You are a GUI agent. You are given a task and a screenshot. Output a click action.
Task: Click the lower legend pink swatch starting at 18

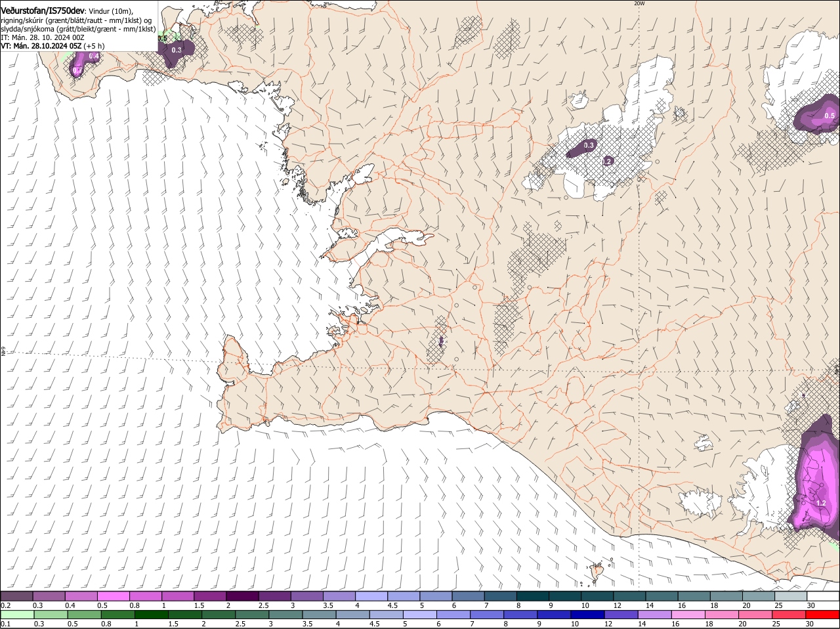[722, 615]
